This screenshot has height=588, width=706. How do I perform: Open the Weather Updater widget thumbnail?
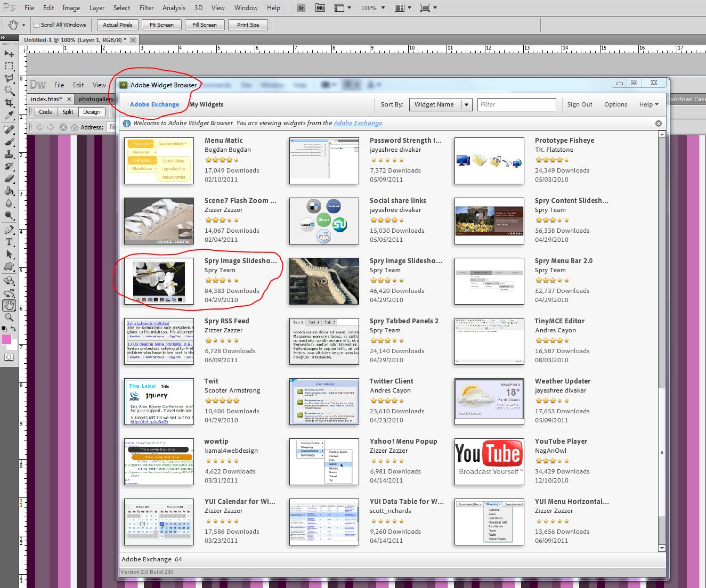(489, 402)
